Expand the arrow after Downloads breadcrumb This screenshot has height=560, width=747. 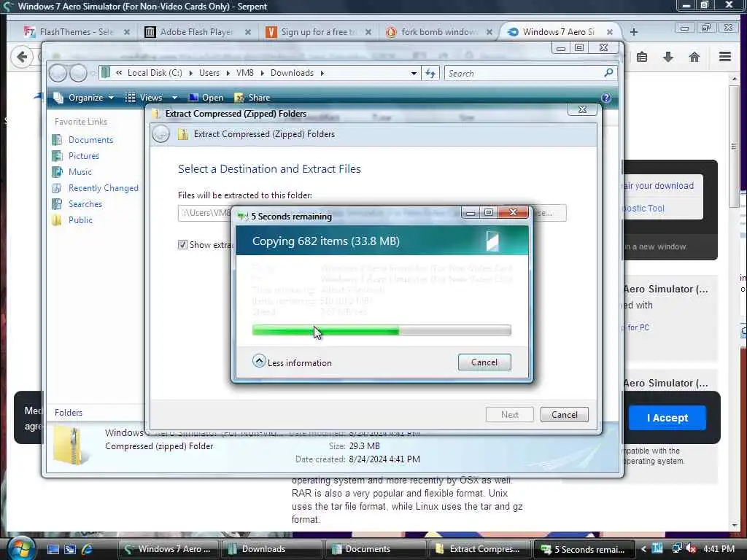pos(322,74)
